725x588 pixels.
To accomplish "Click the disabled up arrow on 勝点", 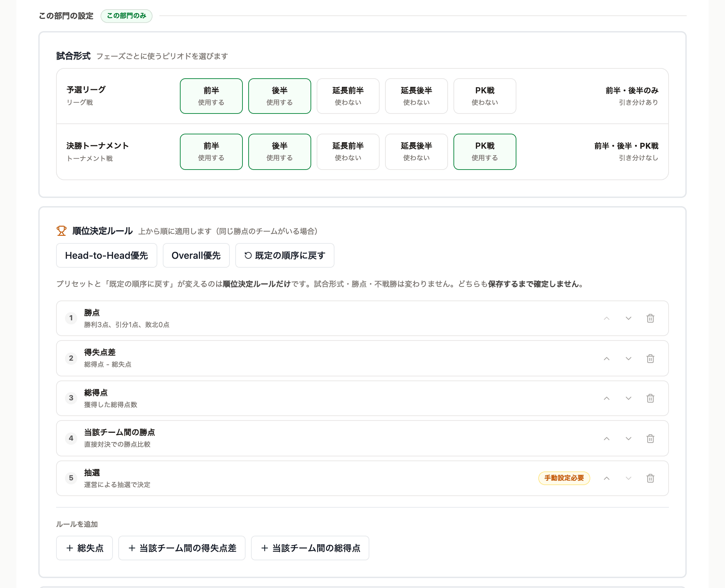I will point(606,318).
